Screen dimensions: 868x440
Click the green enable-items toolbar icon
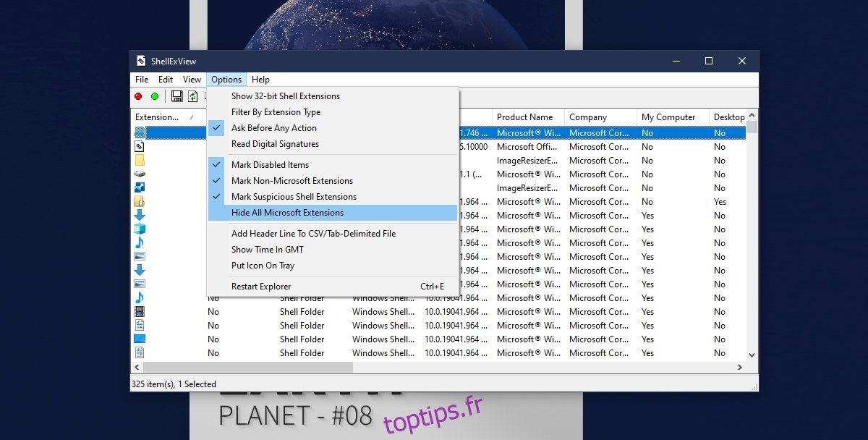pos(155,96)
